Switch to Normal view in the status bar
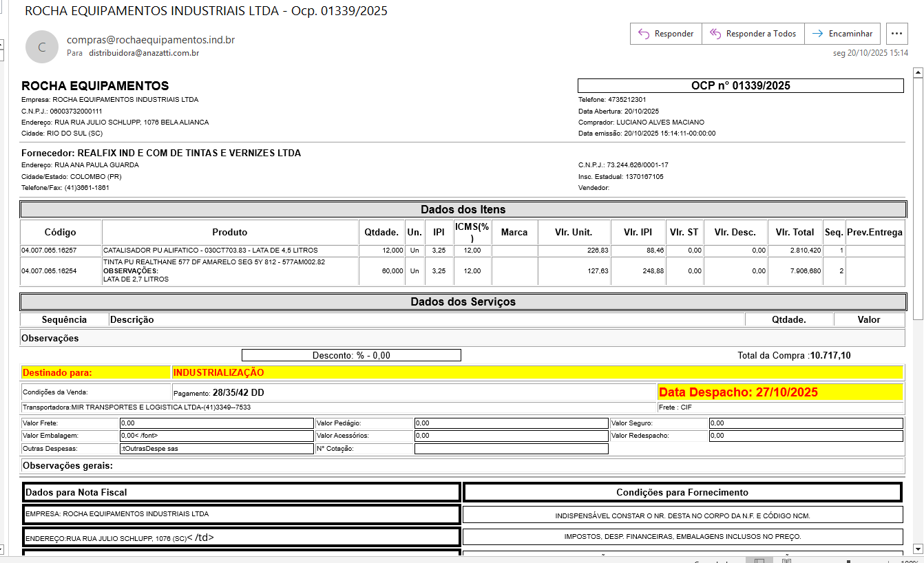The height and width of the screenshot is (563, 924). pyautogui.click(x=759, y=561)
